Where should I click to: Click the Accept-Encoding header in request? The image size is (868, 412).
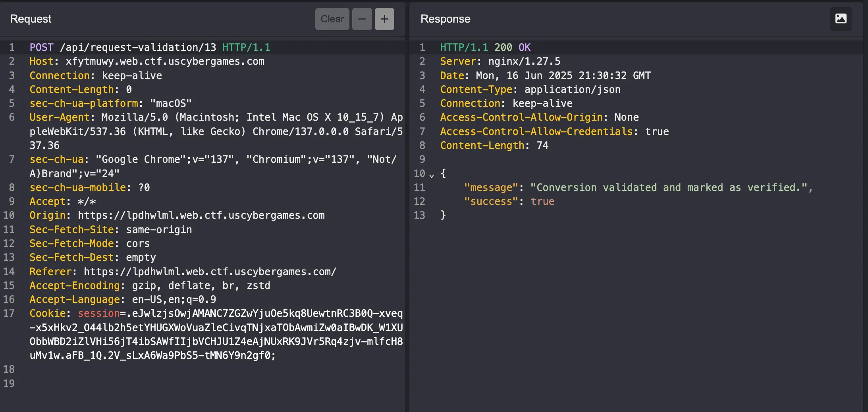tap(74, 286)
